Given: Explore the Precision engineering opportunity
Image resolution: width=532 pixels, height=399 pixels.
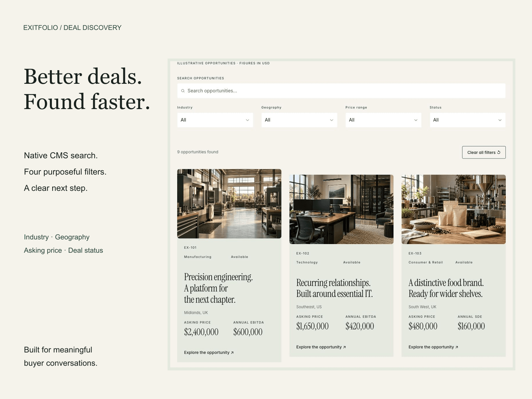Looking at the screenshot, I should pyautogui.click(x=208, y=352).
